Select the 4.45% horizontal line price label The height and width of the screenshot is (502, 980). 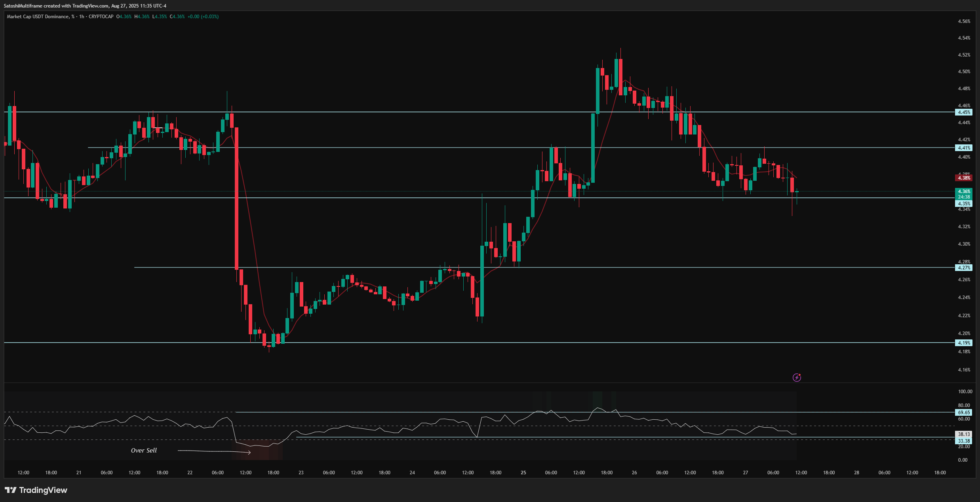964,112
